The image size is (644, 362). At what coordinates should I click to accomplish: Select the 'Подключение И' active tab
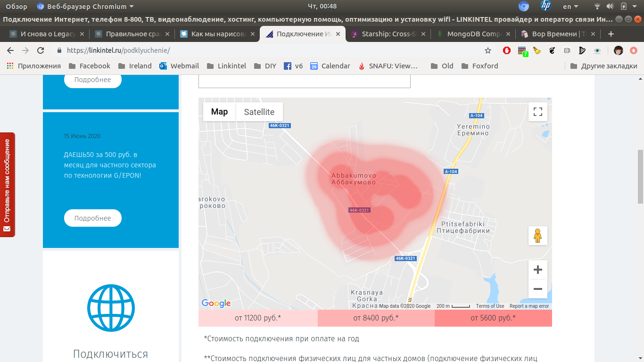(x=303, y=34)
